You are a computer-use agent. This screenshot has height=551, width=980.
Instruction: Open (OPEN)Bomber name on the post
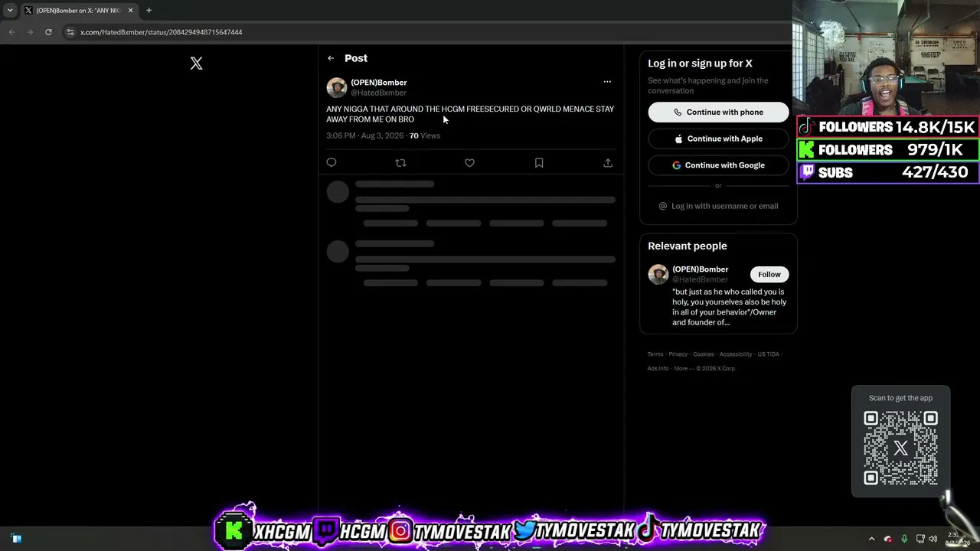379,83
